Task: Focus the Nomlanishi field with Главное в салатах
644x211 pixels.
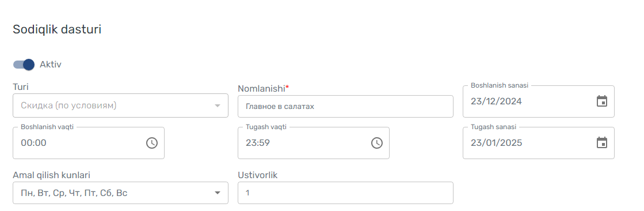Action: pyautogui.click(x=345, y=107)
